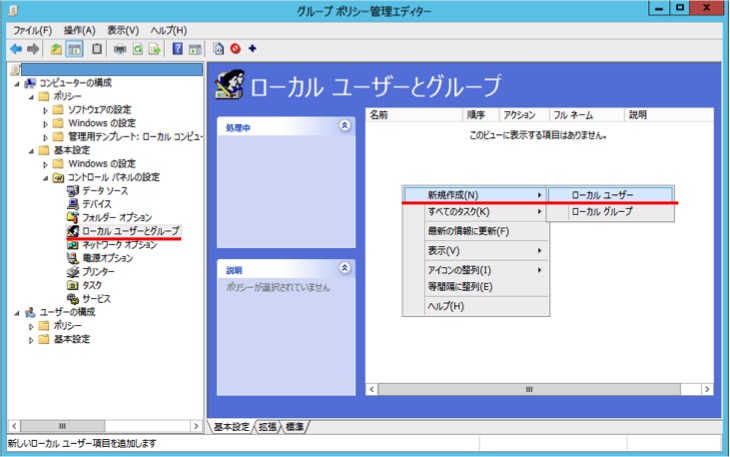Screen dimensions: 730x457
Task: Collapse the 説明 panel chevron
Action: [345, 268]
